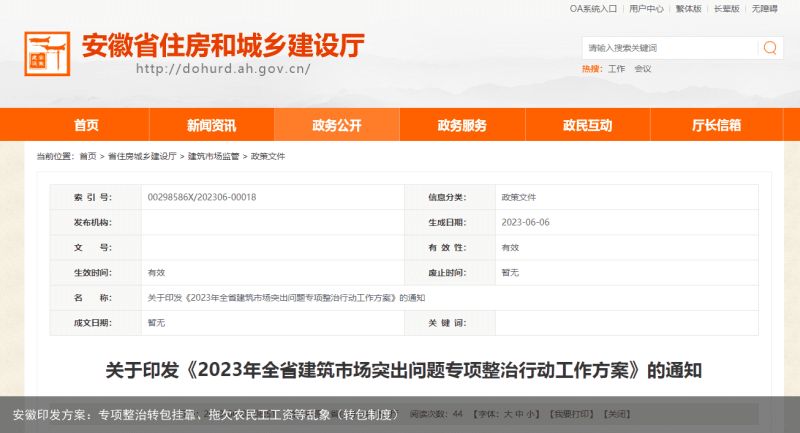Image resolution: width=800 pixels, height=433 pixels.
Task: Click the hot search term 会议
Action: (x=642, y=69)
